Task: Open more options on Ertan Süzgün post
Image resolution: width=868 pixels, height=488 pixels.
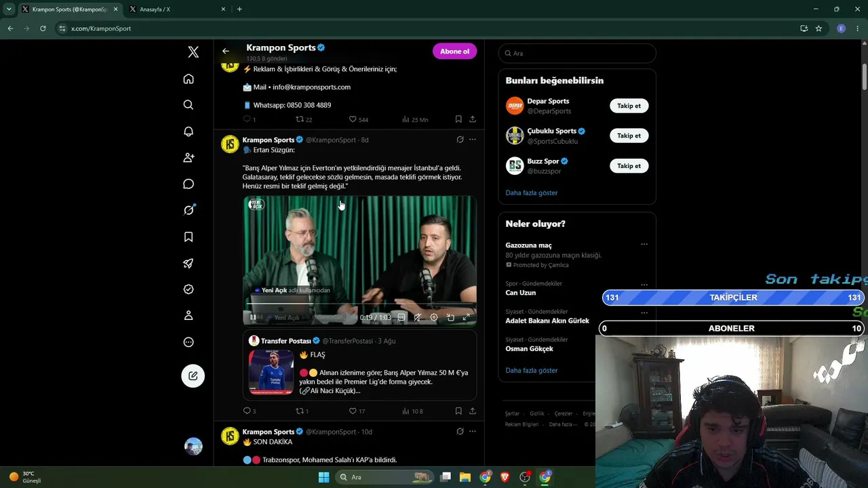Action: click(473, 140)
